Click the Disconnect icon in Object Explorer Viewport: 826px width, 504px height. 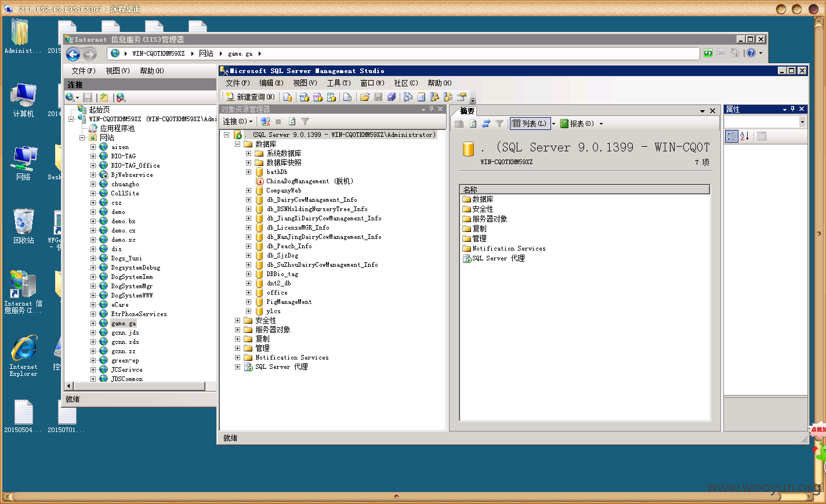point(265,121)
